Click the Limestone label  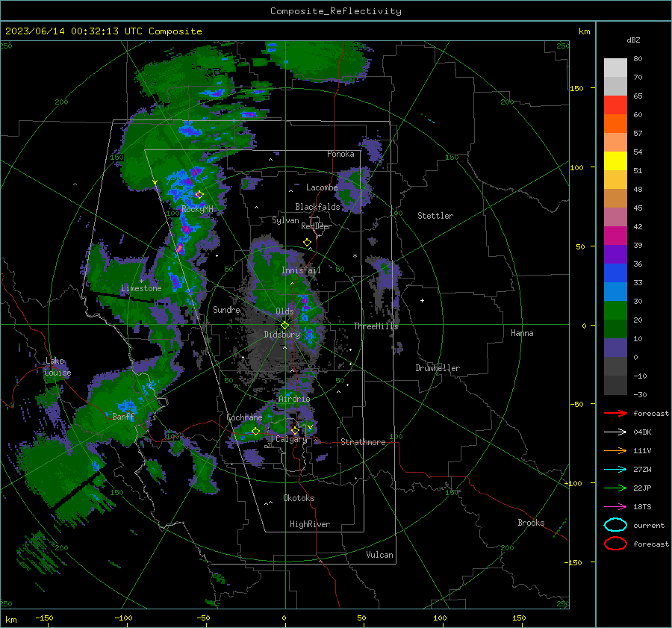click(141, 288)
